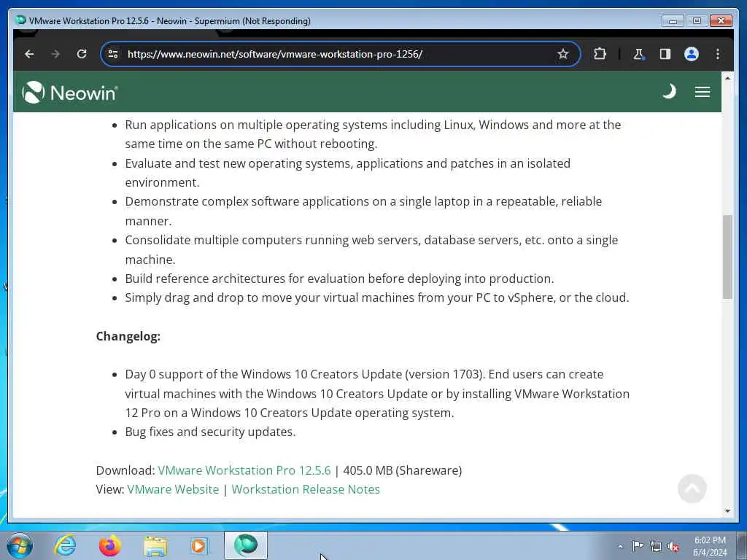Bookmark this page with the star icon
The width and height of the screenshot is (747, 560).
pyautogui.click(x=562, y=54)
